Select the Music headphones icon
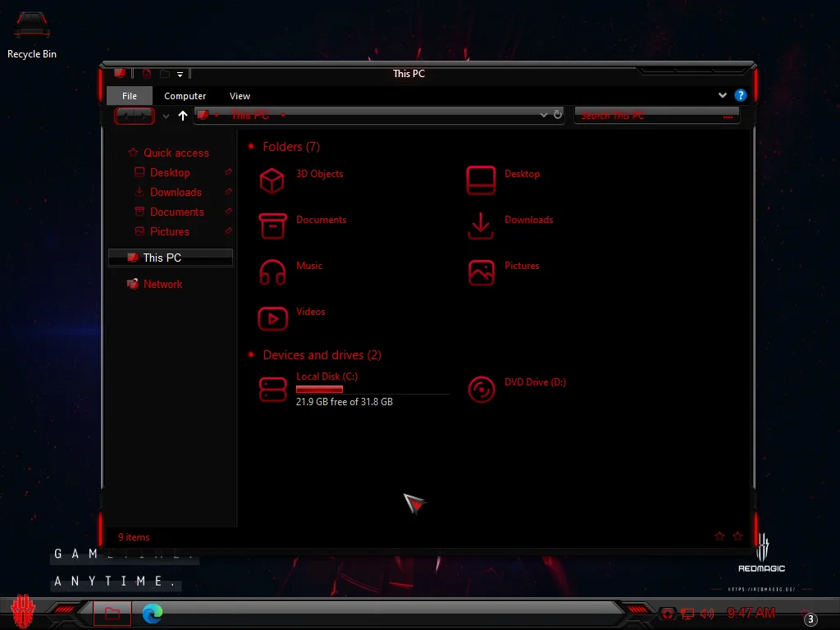 [x=272, y=272]
